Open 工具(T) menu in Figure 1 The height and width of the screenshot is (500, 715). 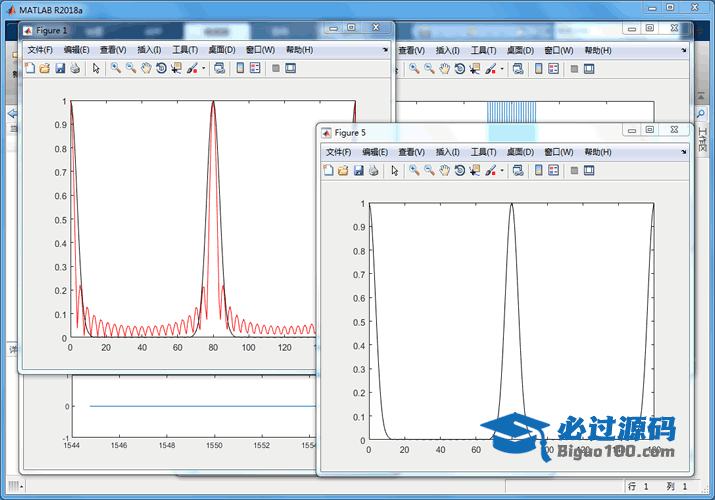pyautogui.click(x=185, y=50)
